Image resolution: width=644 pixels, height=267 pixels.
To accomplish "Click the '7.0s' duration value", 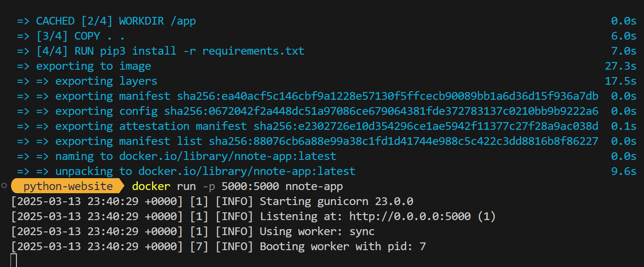I will (624, 51).
